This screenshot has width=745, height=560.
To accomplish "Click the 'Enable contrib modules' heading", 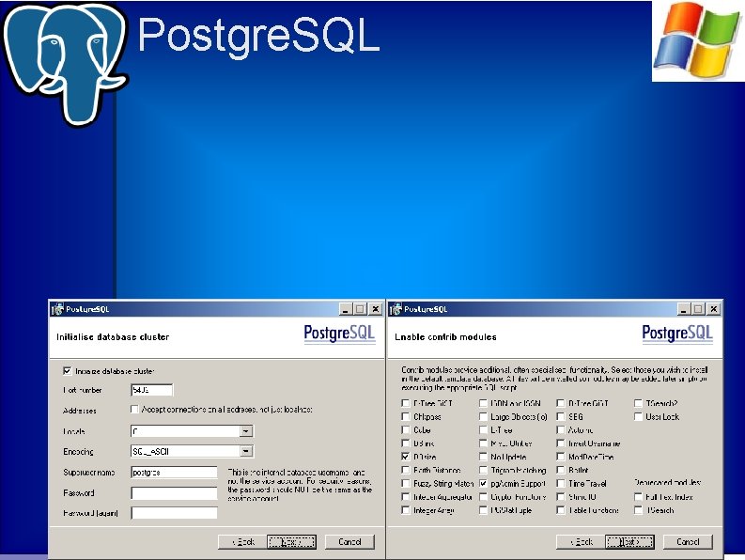I will coord(445,337).
